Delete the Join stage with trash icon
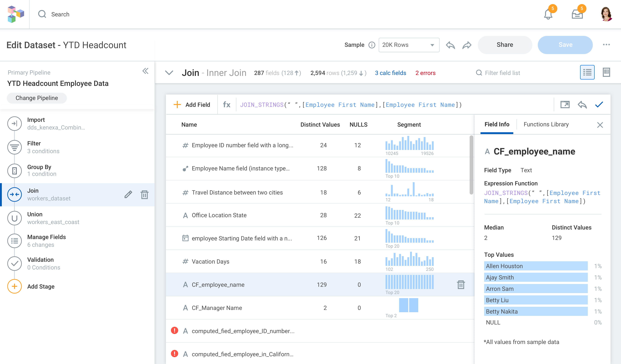 tap(144, 194)
